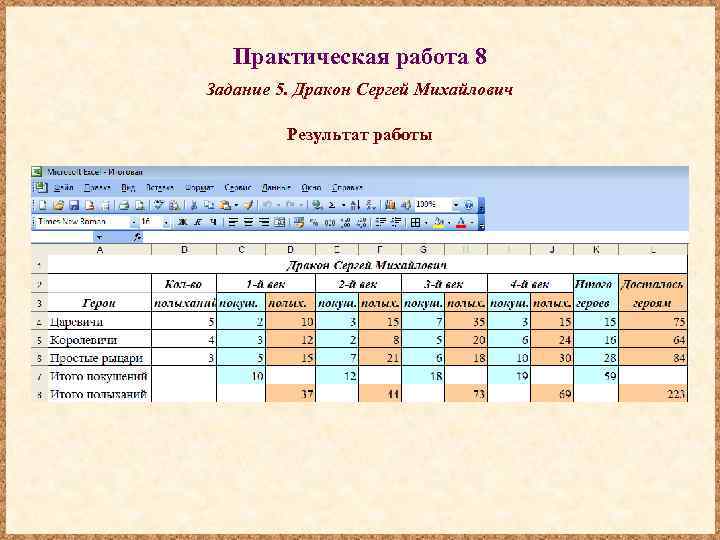This screenshot has width=720, height=540.
Task: Expand the Paste options arrow
Action: click(x=236, y=205)
